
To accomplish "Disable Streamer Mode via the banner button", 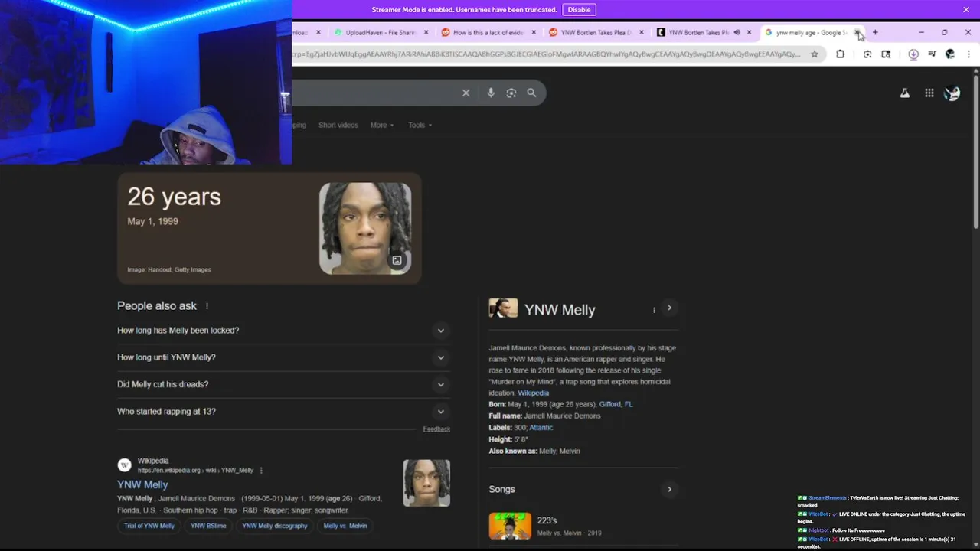I will pyautogui.click(x=579, y=10).
